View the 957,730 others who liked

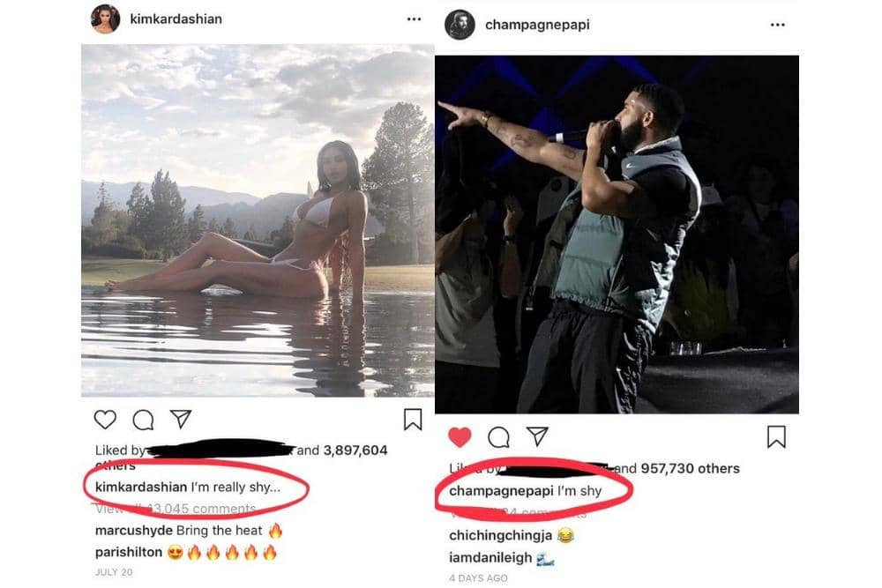pyautogui.click(x=687, y=469)
